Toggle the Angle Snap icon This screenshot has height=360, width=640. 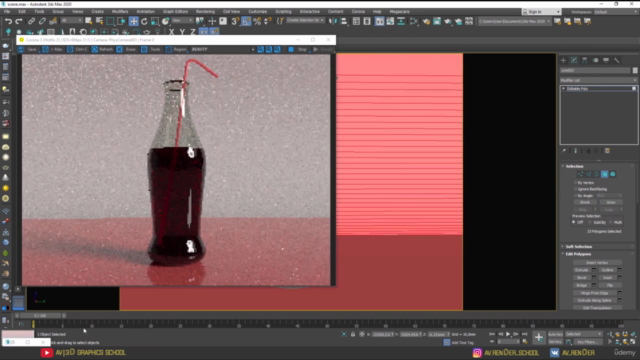click(246, 21)
